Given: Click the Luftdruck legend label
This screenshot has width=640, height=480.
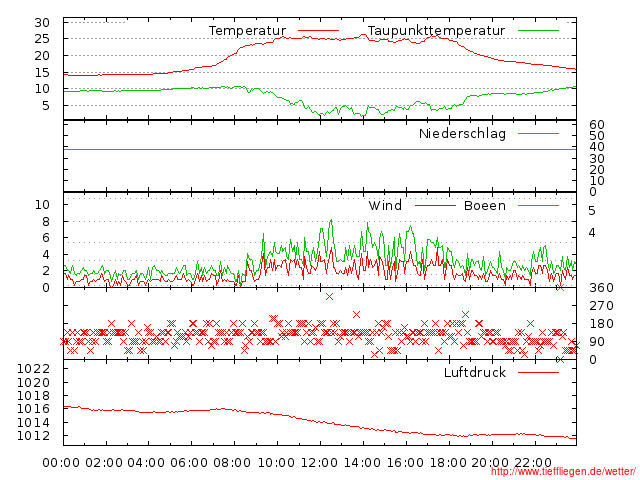Looking at the screenshot, I should coord(475,372).
